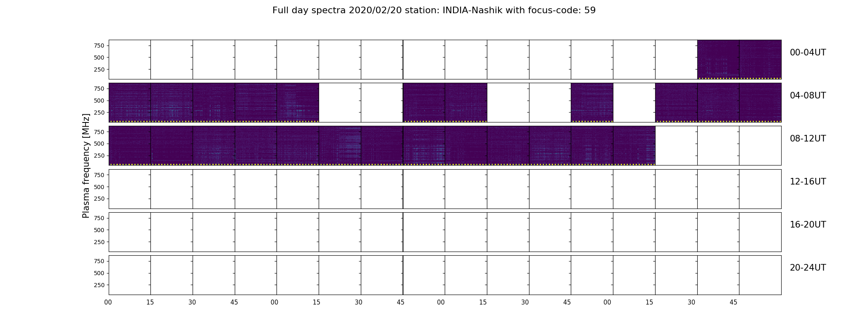Click the '250' tick in 20-24UT row
Viewport: 868px width, 331px height.
click(99, 285)
